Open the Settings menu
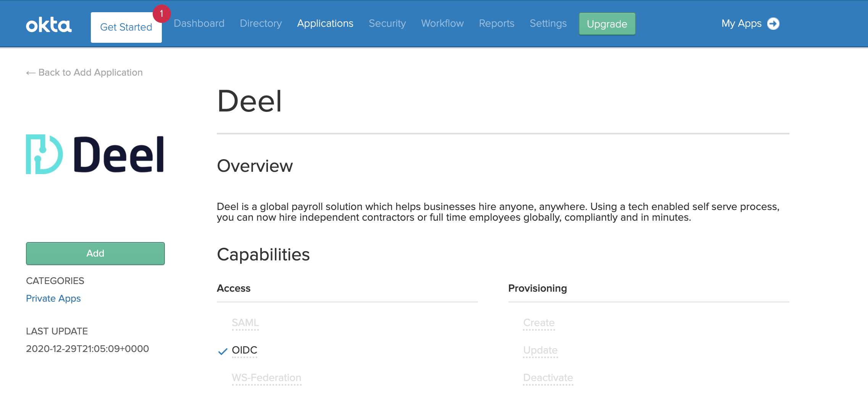This screenshot has height=394, width=868. click(x=548, y=23)
